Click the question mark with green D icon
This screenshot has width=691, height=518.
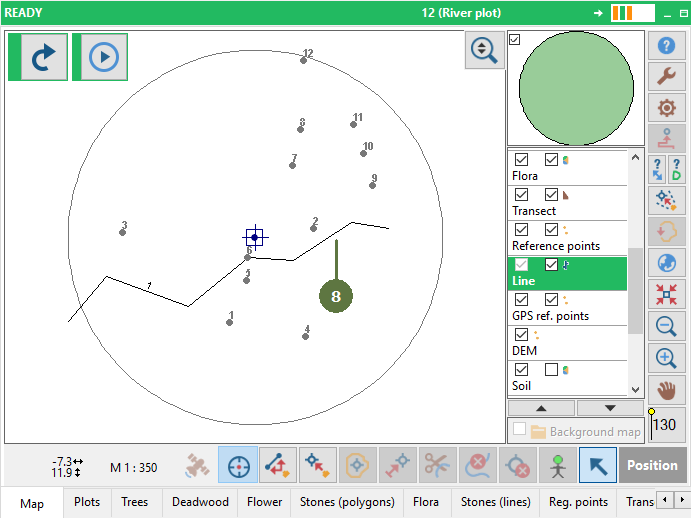coord(676,170)
